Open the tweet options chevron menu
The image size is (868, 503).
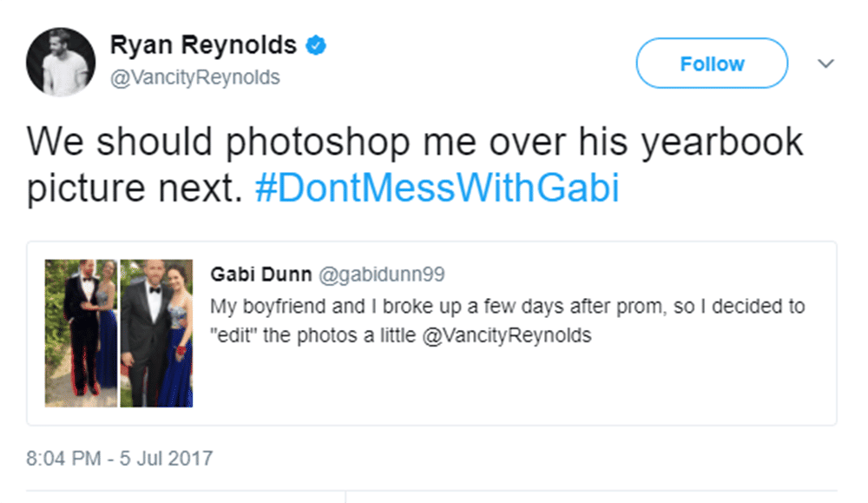pos(826,64)
